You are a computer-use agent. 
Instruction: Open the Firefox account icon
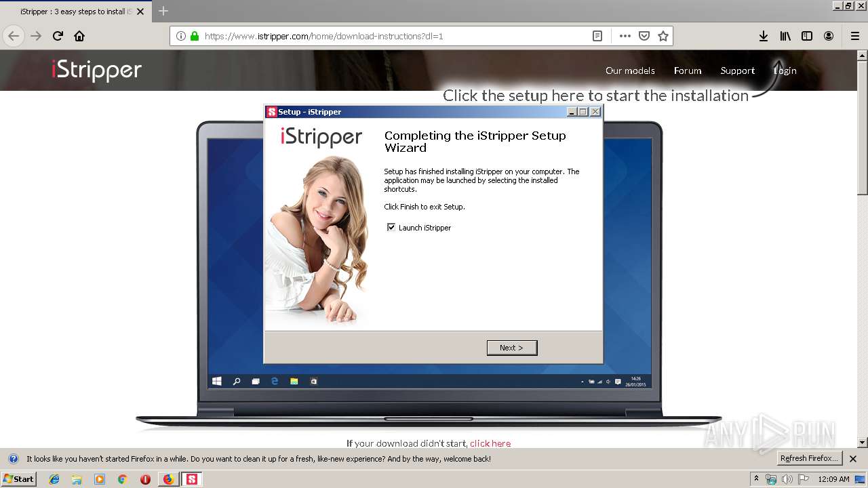pos(829,36)
